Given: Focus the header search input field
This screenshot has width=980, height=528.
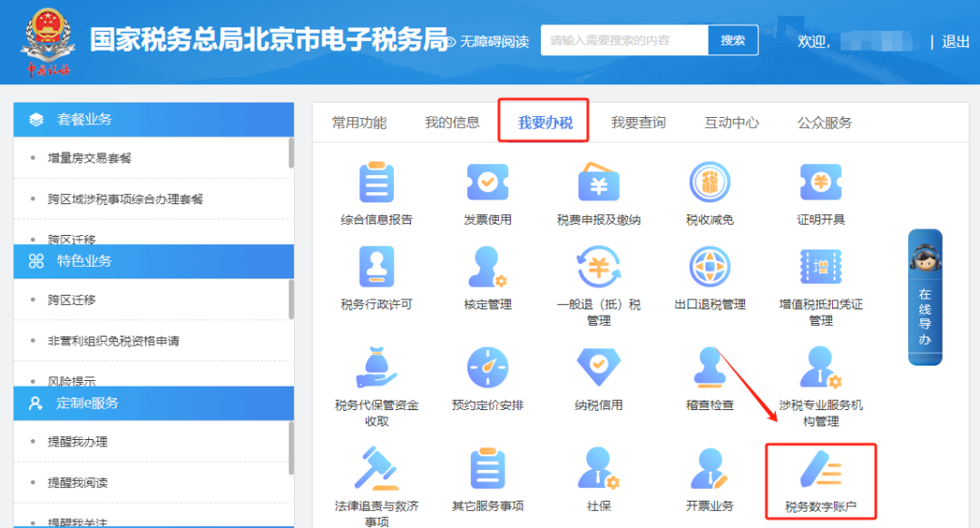Looking at the screenshot, I should (624, 41).
